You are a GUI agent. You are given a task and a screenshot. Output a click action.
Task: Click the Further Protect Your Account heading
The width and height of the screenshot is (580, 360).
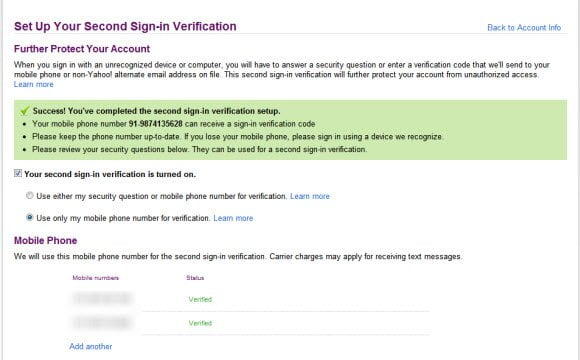coord(82,49)
